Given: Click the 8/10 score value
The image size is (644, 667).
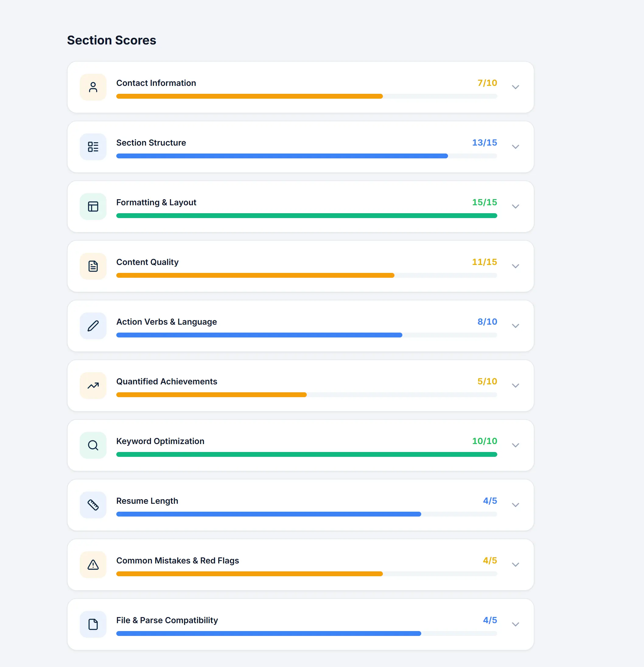Looking at the screenshot, I should [487, 322].
